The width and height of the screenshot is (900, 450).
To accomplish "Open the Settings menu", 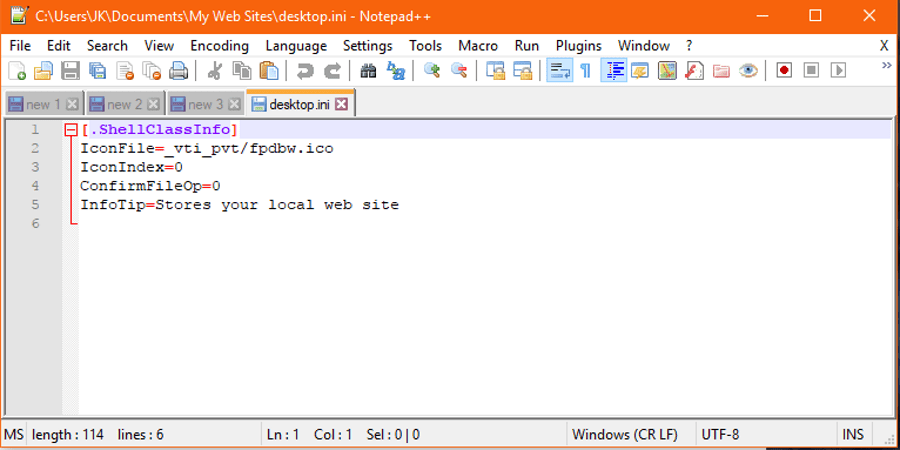I will click(367, 46).
